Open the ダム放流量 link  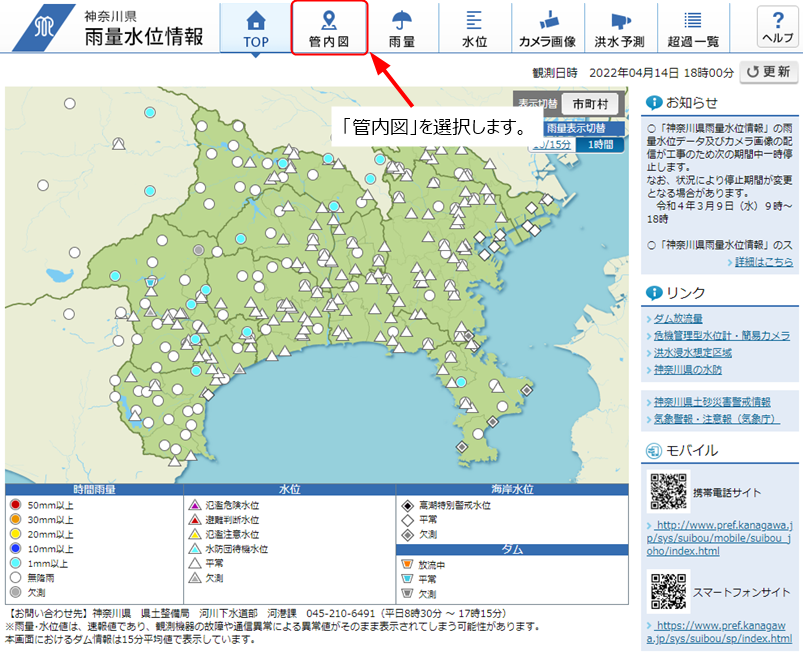coord(678,319)
